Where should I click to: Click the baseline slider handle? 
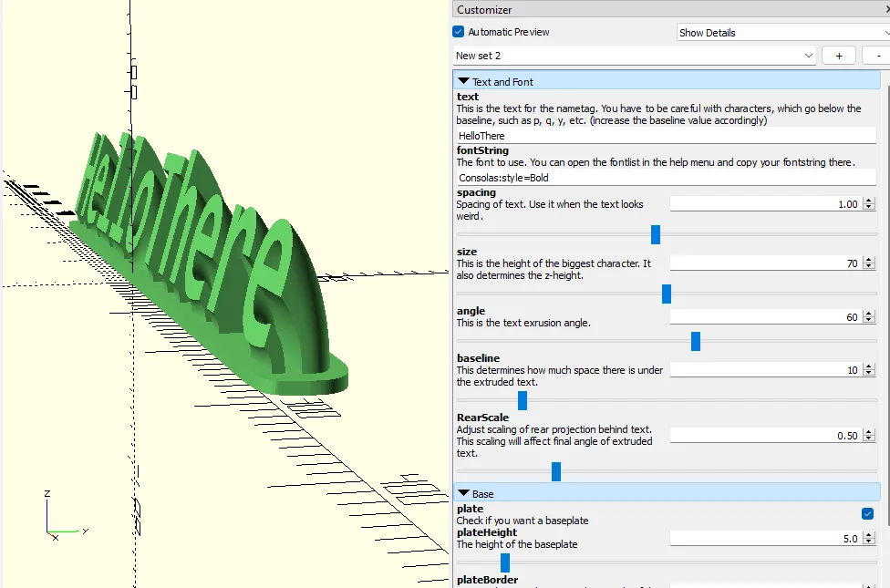[x=521, y=399]
